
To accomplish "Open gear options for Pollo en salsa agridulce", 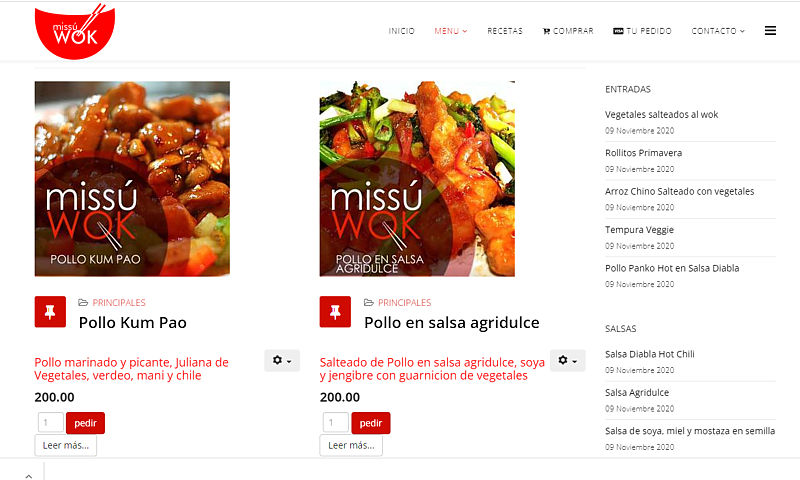I will click(x=567, y=360).
